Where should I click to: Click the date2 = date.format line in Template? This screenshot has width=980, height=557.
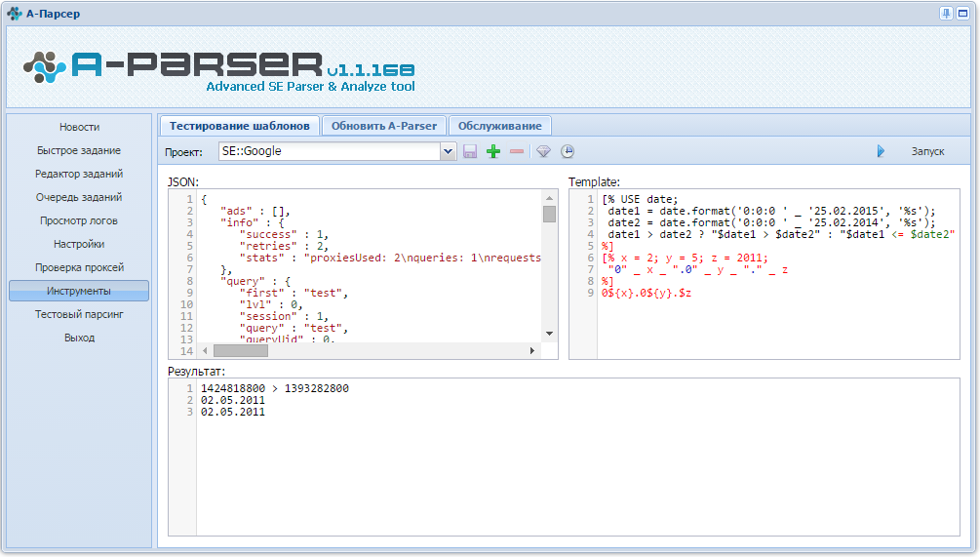pos(772,222)
